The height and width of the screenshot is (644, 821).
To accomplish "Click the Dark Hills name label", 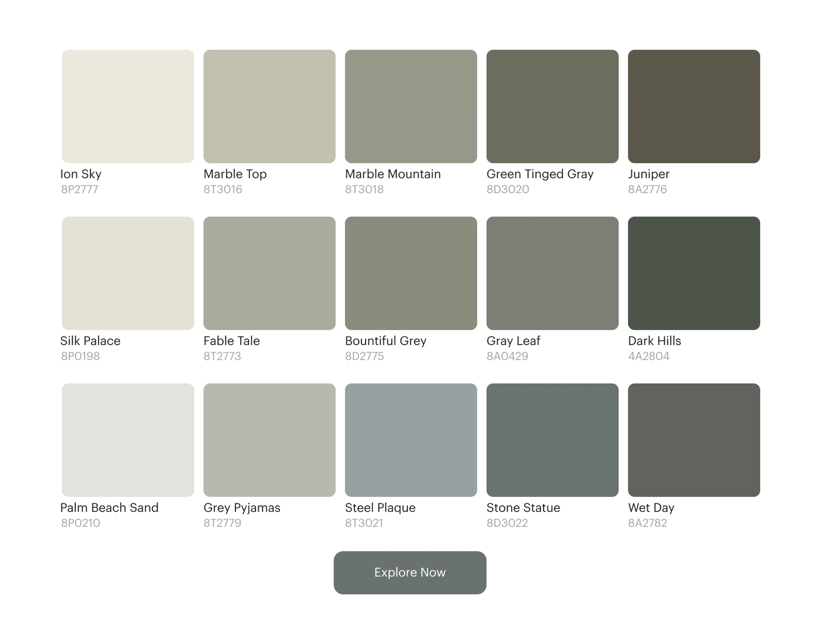I will [654, 341].
